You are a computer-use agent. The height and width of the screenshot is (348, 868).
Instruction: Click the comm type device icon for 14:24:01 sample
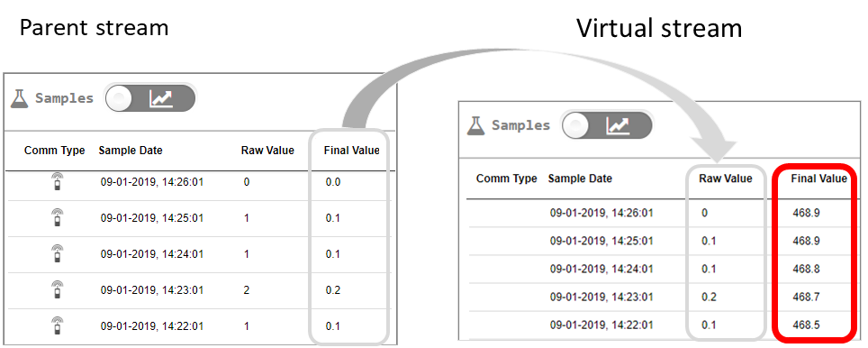[57, 254]
